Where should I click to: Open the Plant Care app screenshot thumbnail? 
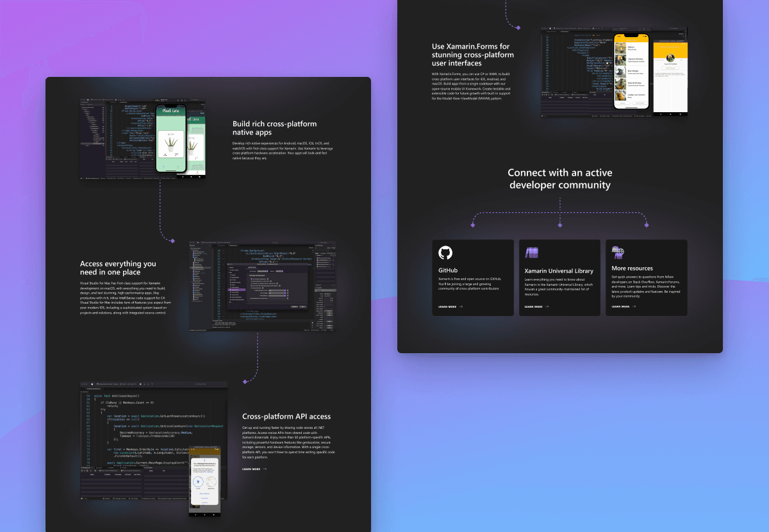click(144, 139)
